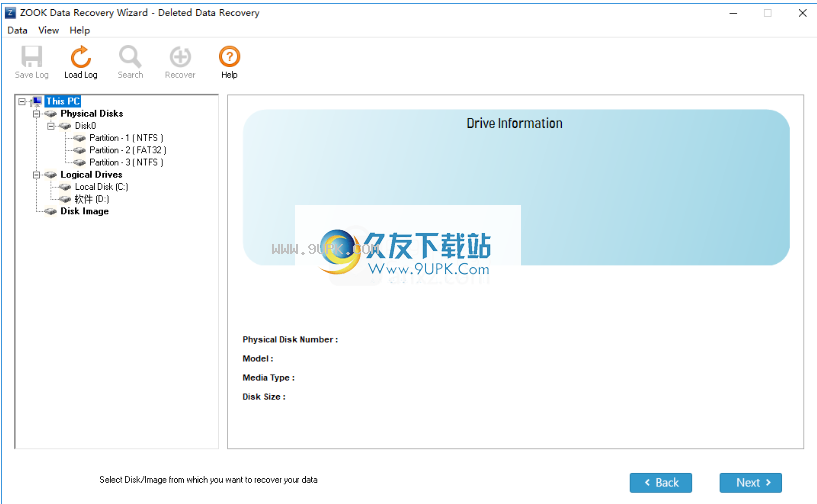Screen dimensions: 817x504
Task: Select the 软件 (D:) label
Action: click(92, 199)
